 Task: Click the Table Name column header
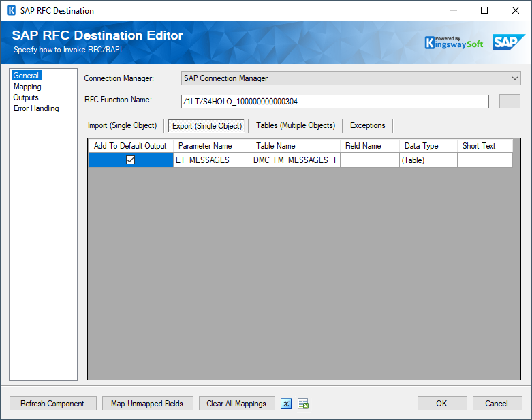coord(296,146)
